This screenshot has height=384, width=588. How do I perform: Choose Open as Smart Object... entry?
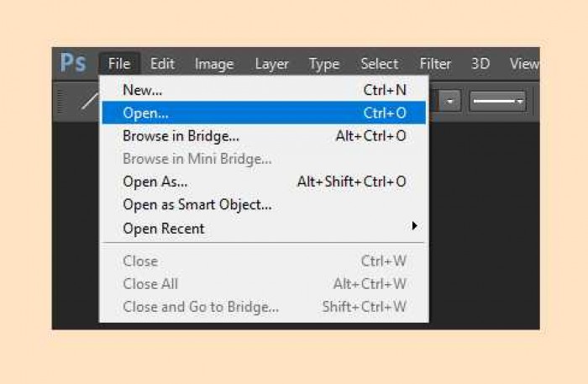pyautogui.click(x=264, y=205)
